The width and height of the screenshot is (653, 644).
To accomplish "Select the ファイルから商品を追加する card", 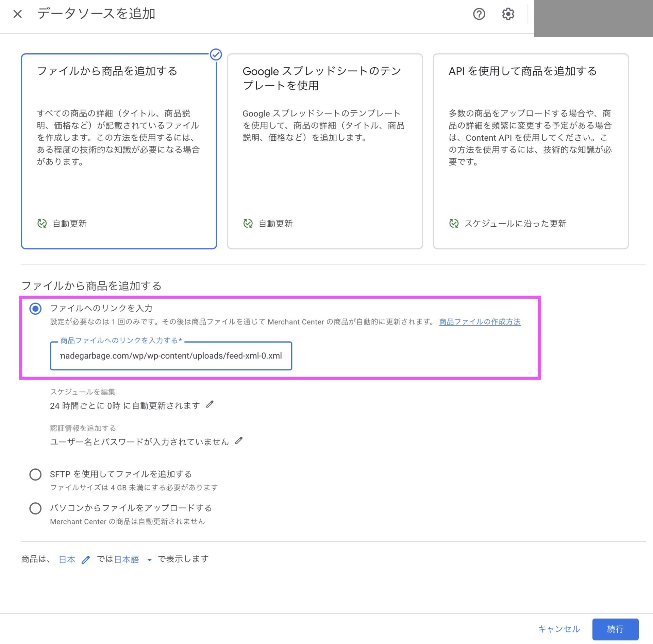I will [x=119, y=151].
